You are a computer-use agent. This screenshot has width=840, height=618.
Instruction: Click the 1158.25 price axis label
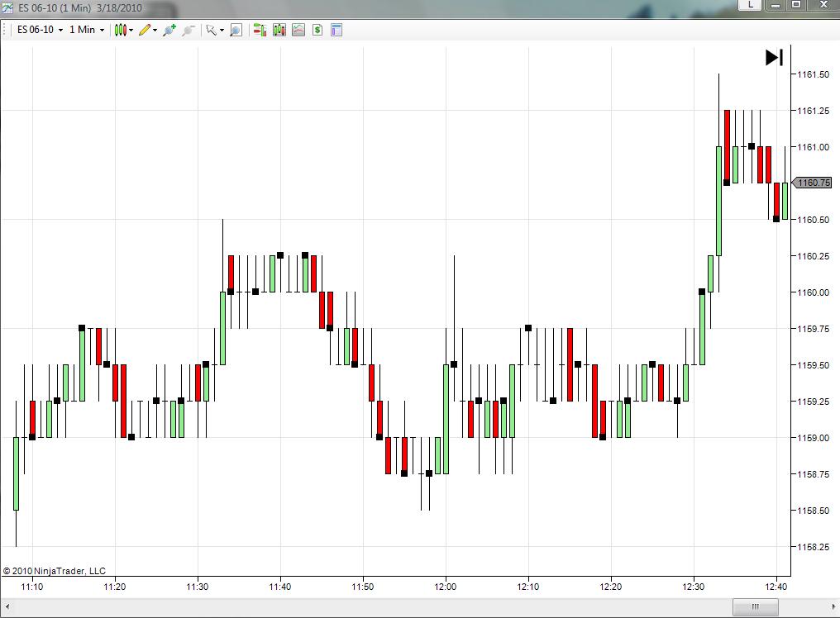click(x=814, y=547)
